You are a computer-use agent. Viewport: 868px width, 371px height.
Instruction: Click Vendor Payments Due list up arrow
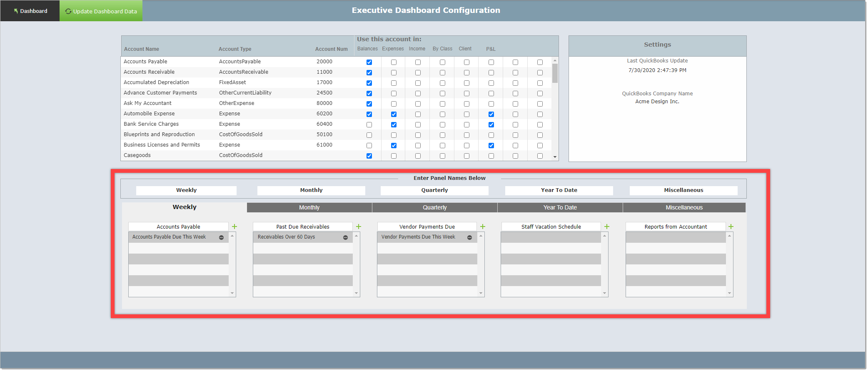coord(481,236)
